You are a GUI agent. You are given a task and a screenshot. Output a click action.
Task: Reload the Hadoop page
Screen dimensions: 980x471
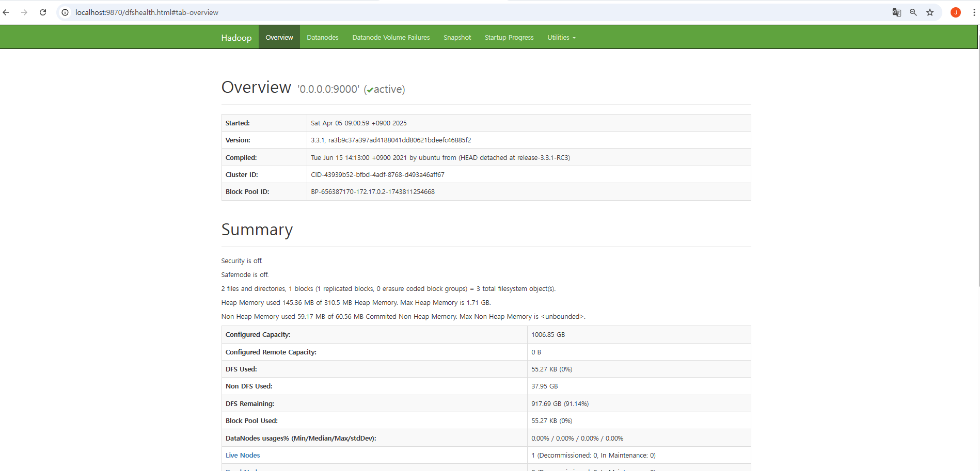coord(43,12)
